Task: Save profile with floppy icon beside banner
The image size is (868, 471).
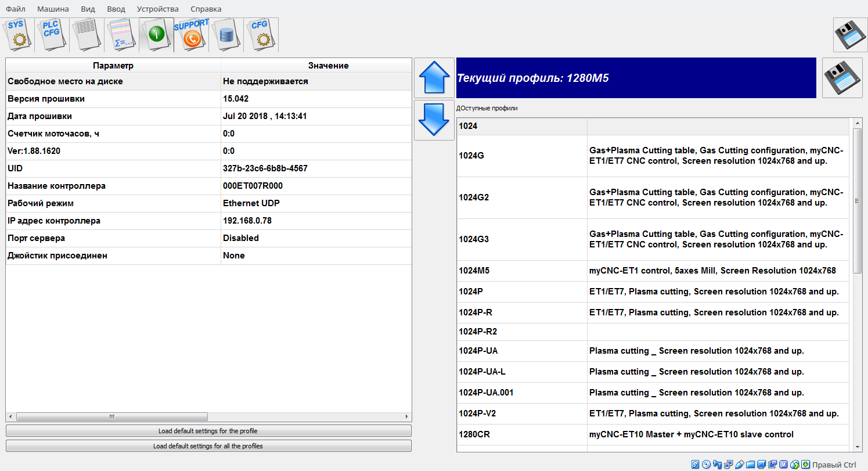Action: click(842, 78)
